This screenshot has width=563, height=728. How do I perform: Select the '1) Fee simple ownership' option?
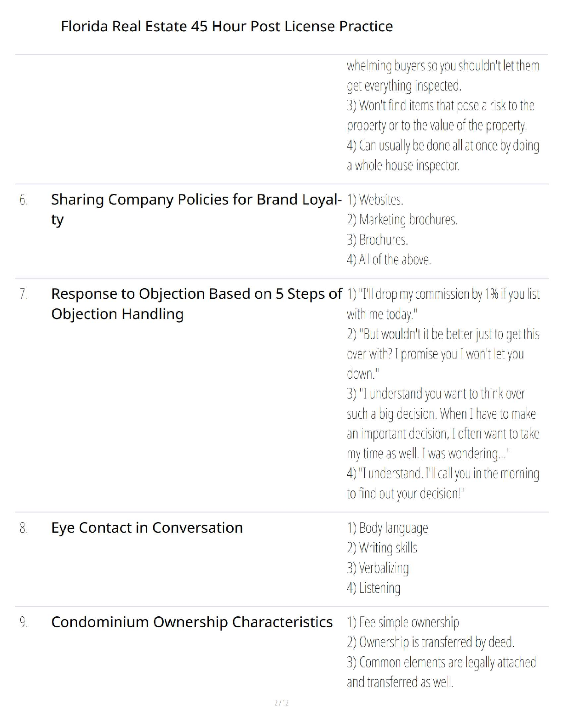[x=403, y=622]
